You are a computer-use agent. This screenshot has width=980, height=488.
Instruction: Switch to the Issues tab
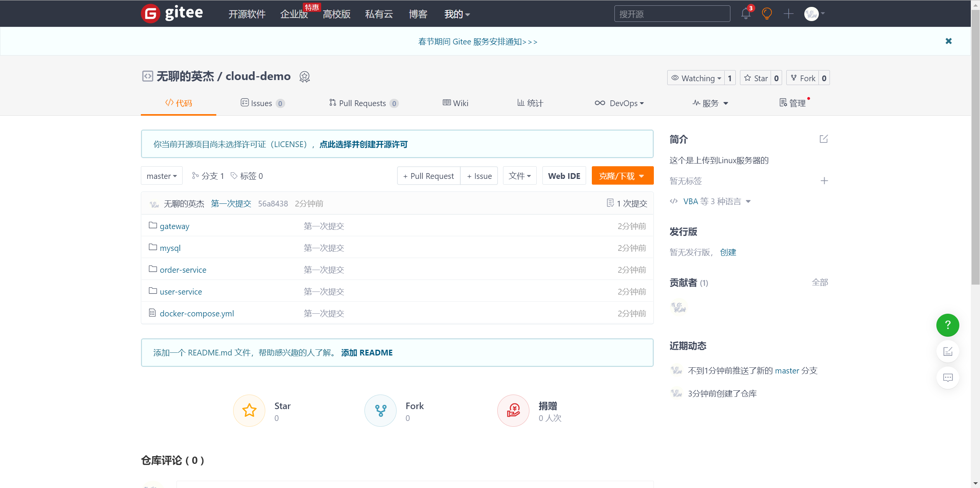pyautogui.click(x=262, y=103)
